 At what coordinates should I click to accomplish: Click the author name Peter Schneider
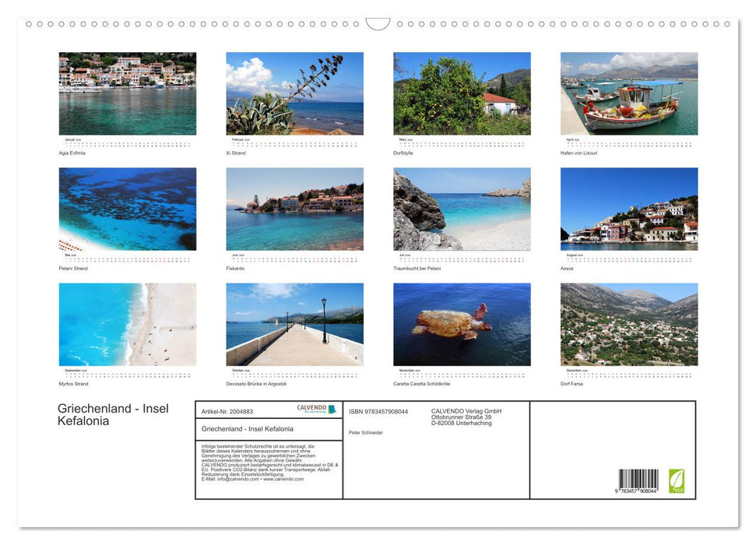tap(366, 432)
